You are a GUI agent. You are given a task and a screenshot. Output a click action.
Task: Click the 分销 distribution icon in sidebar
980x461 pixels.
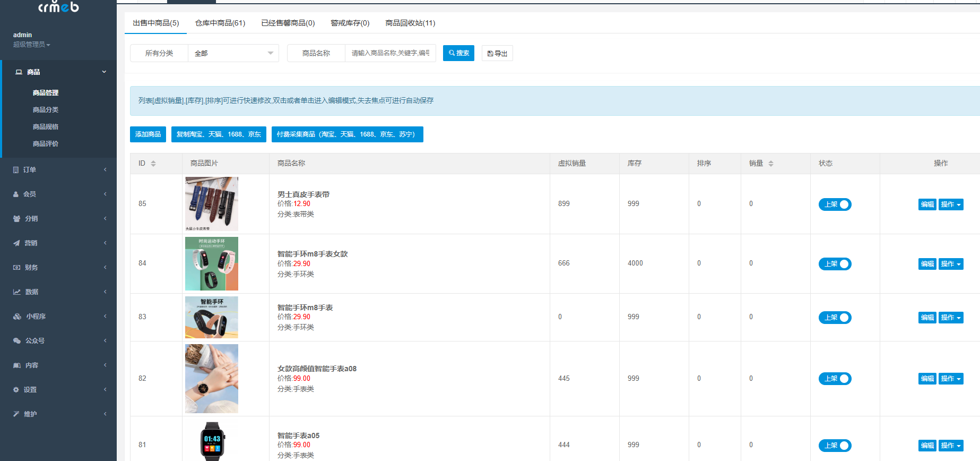coord(16,218)
